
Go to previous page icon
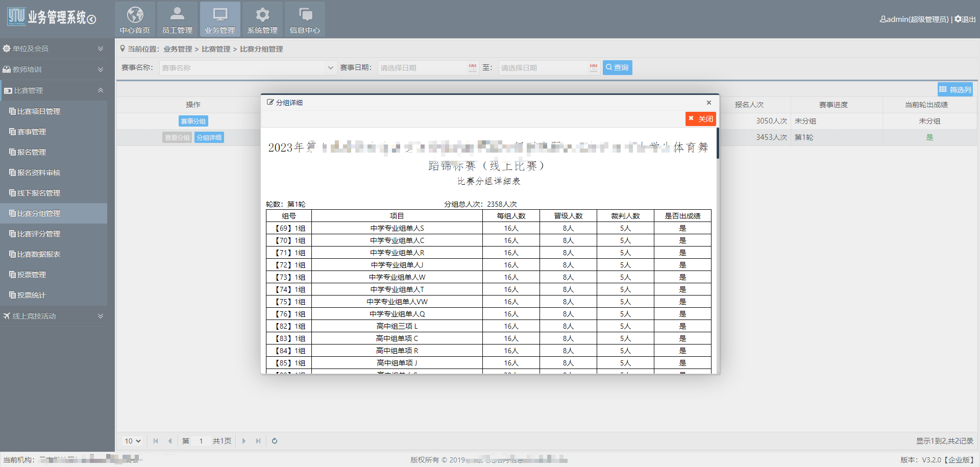pyautogui.click(x=170, y=441)
